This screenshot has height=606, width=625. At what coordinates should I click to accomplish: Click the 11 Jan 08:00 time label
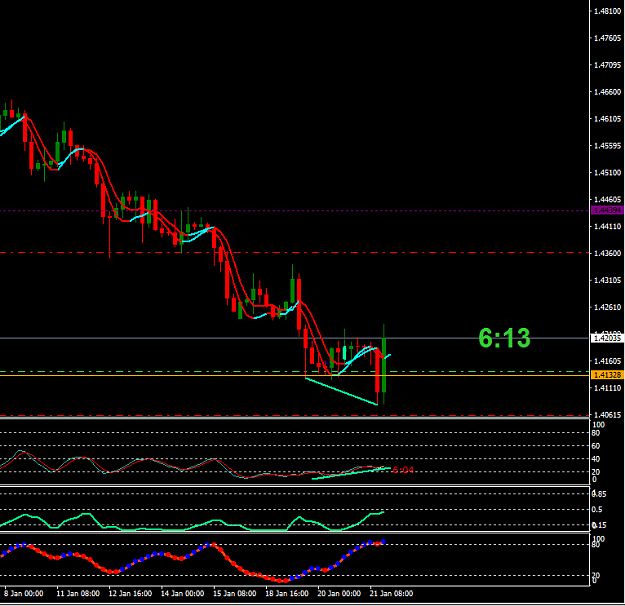point(78,593)
